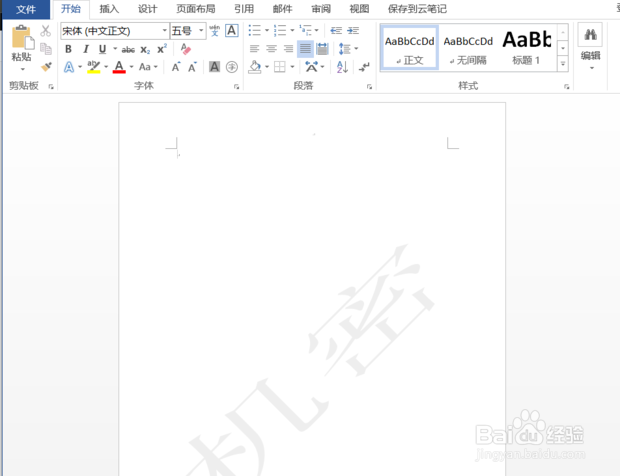Select the Format Painter brush

coord(46,66)
